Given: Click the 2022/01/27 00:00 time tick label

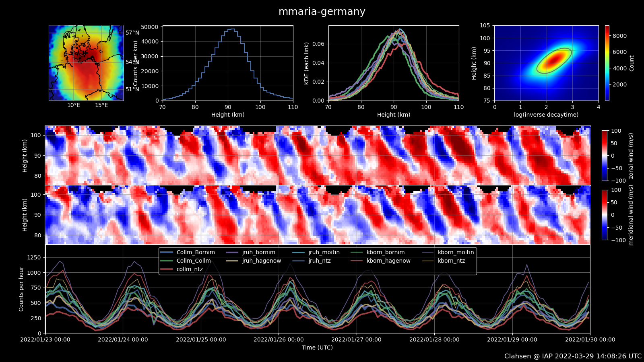Looking at the screenshot, I should click(356, 340).
